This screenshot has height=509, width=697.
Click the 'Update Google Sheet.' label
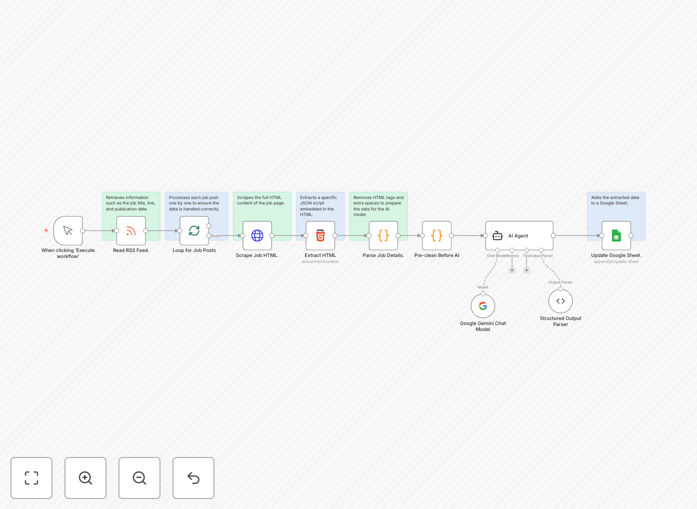click(616, 255)
